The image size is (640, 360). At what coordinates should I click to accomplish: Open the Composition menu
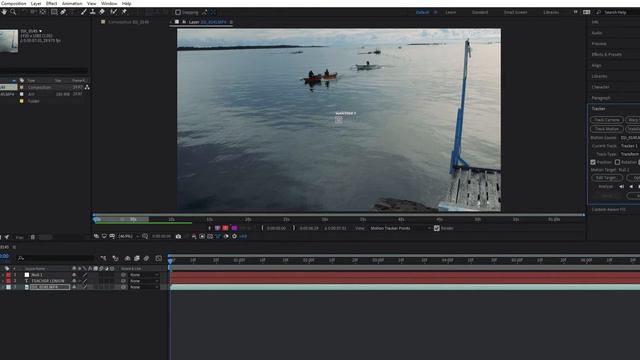coord(13,3)
